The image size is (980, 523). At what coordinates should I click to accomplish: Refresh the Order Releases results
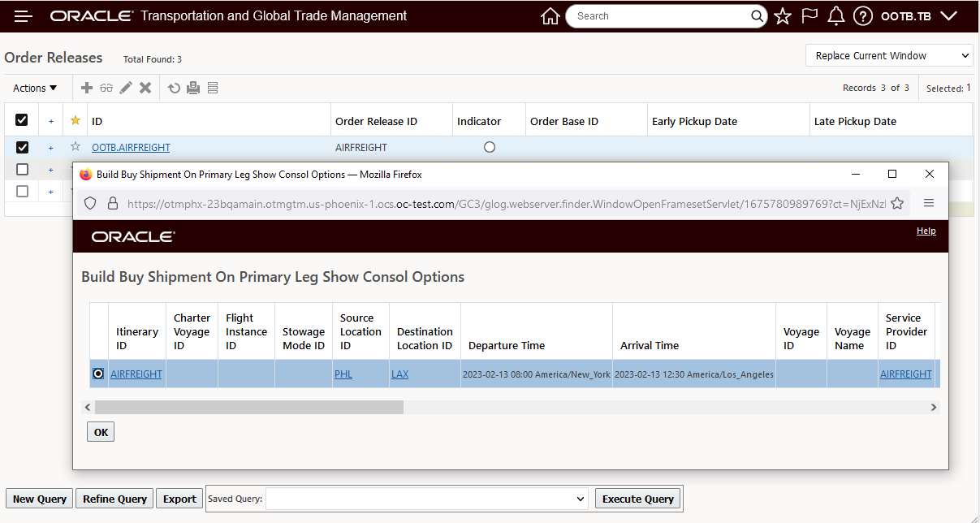[x=174, y=88]
